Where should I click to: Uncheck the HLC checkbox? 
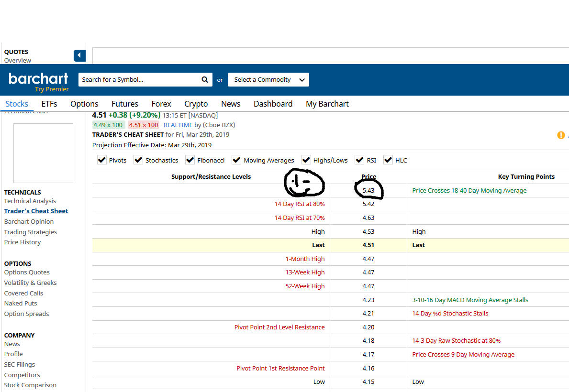(388, 160)
